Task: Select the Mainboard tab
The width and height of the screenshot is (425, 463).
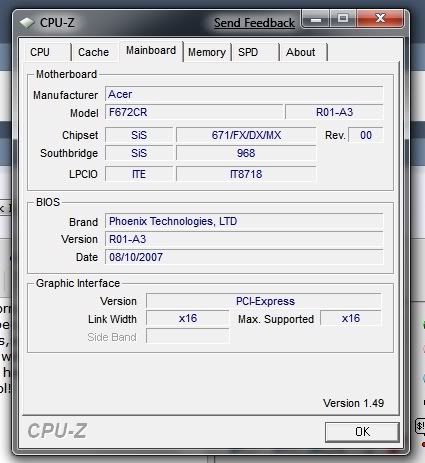Action: pos(151,51)
